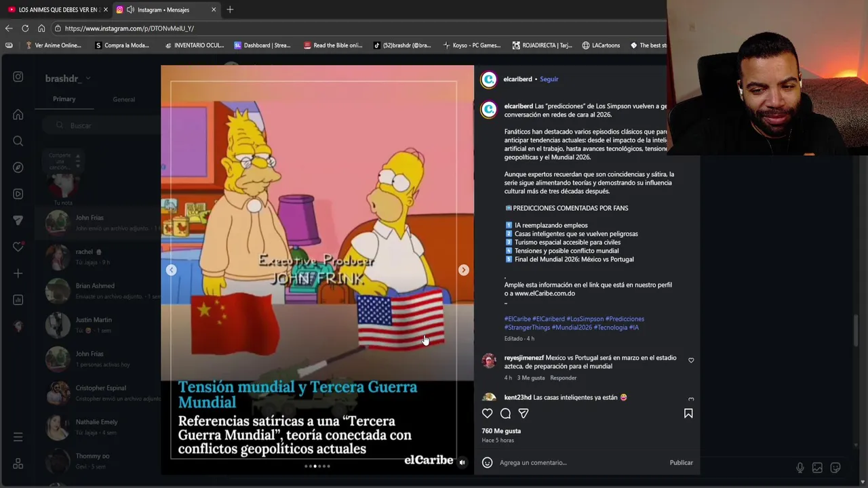Open a new browser tab
This screenshot has width=868, height=488.
[x=230, y=9]
